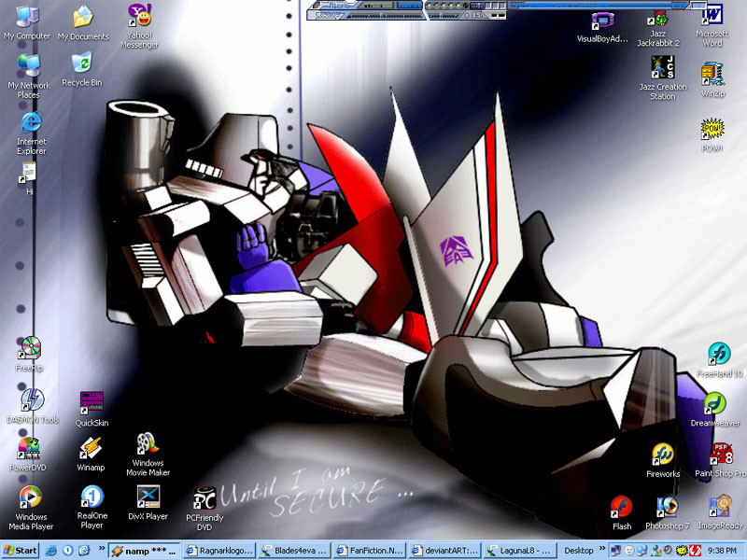Open Photoshop 7 shortcut
The height and width of the screenshot is (560, 747).
tap(668, 512)
